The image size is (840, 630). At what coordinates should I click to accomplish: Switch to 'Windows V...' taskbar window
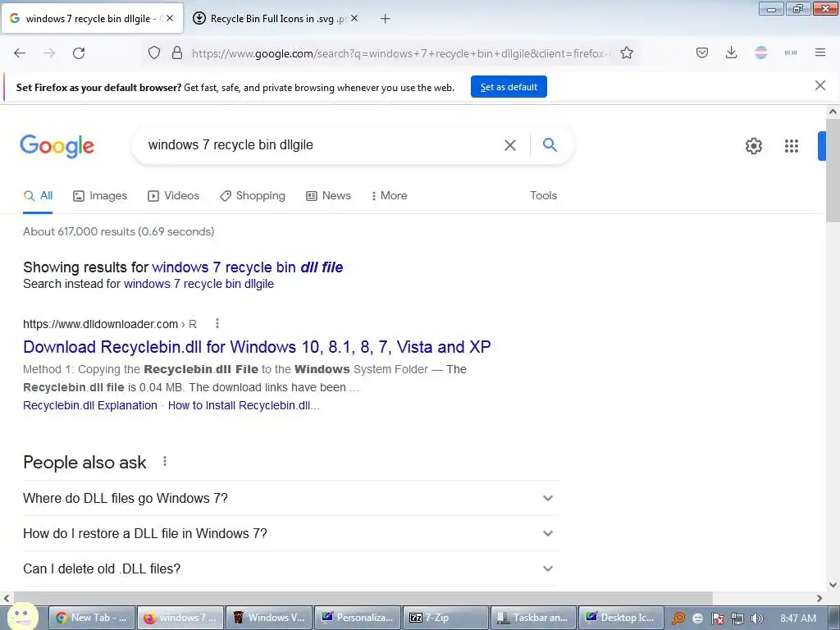[x=269, y=618]
